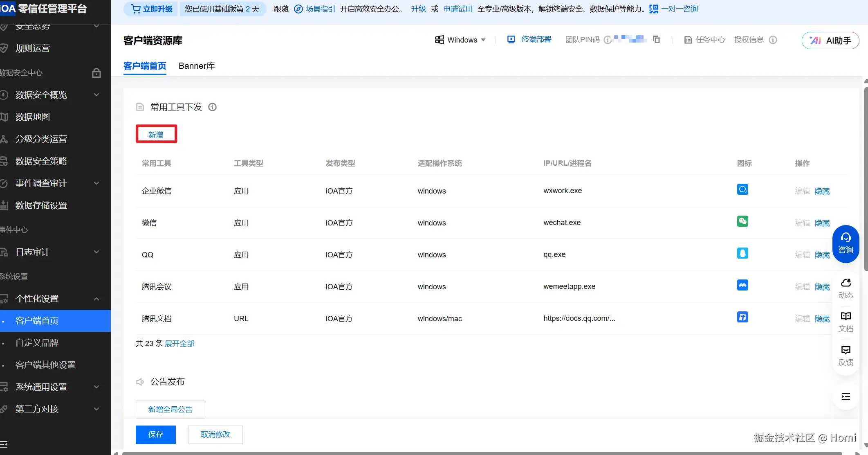Click the horizontal scrollbar at bottom
This screenshot has width=868, height=455.
[x=482, y=453]
